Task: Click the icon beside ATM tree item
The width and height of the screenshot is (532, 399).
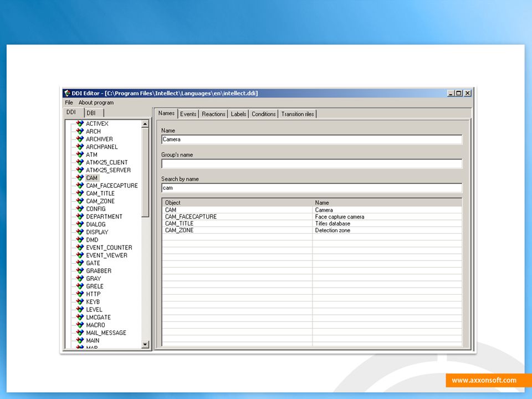Action: click(x=80, y=155)
